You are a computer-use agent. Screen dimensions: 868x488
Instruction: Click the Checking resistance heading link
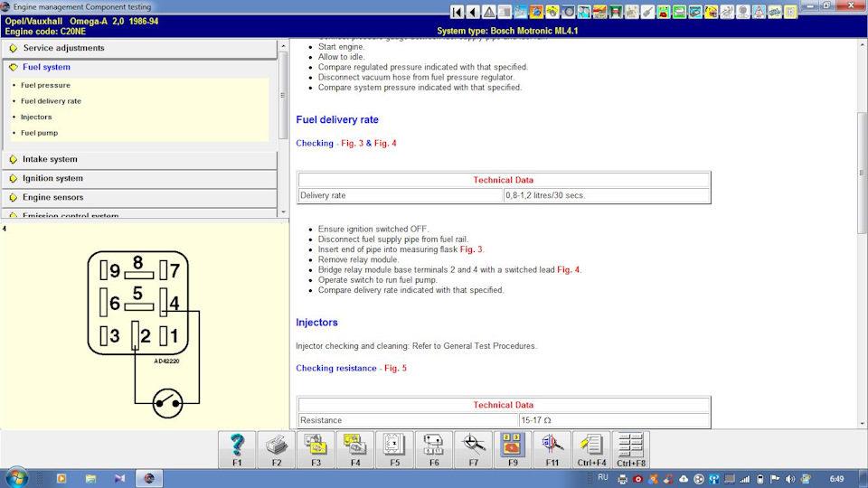pyautogui.click(x=336, y=369)
